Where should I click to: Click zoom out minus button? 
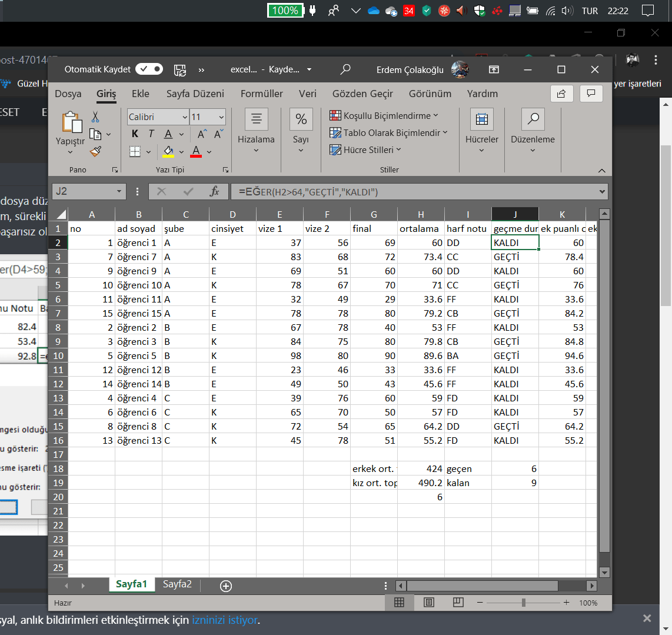[480, 603]
